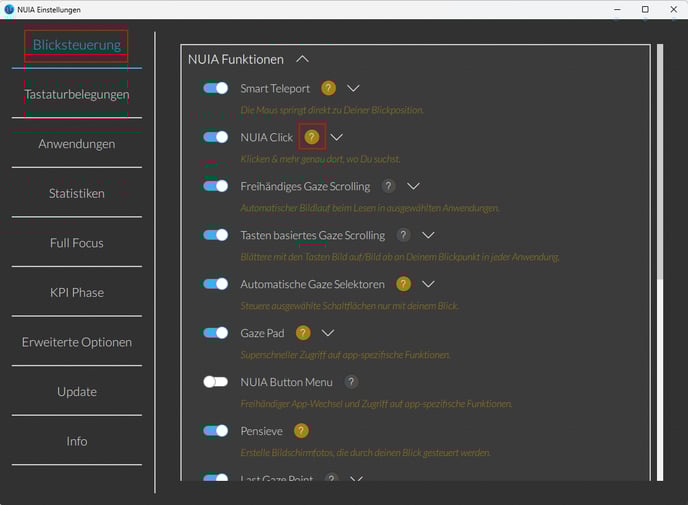Click the 'Erstelle Bildschirmfotos' description
This screenshot has height=505, width=688.
click(x=366, y=452)
